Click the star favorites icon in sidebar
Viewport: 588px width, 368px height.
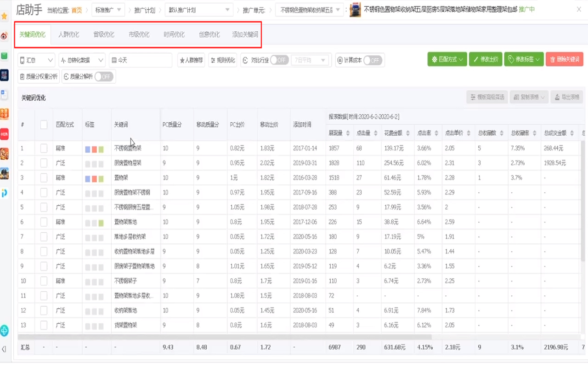tap(4, 16)
